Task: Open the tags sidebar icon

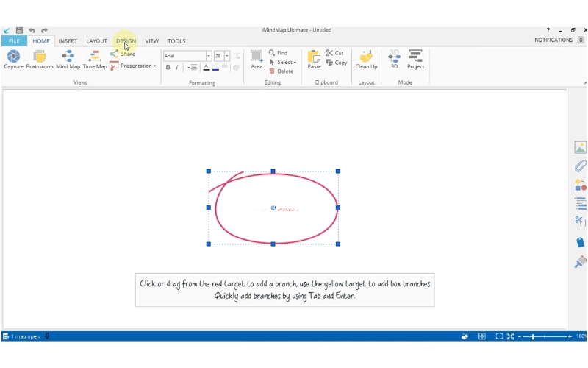Action: coord(580,242)
